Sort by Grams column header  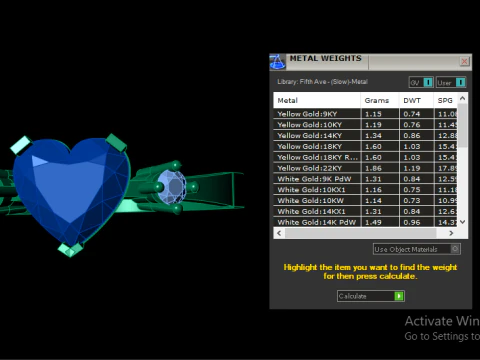click(380, 100)
